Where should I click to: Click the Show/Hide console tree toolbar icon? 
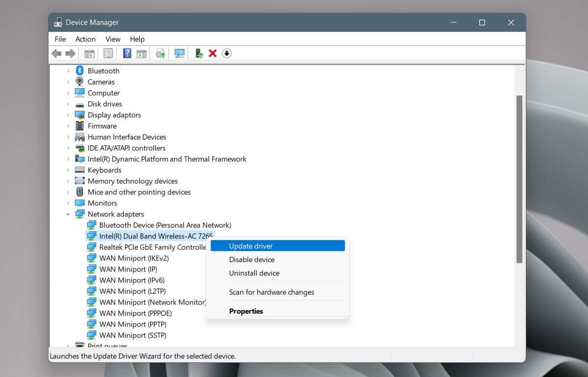click(x=89, y=53)
